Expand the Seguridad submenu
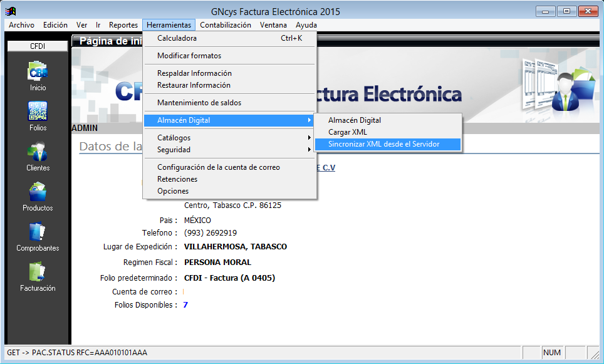The width and height of the screenshot is (604, 364). (229, 150)
